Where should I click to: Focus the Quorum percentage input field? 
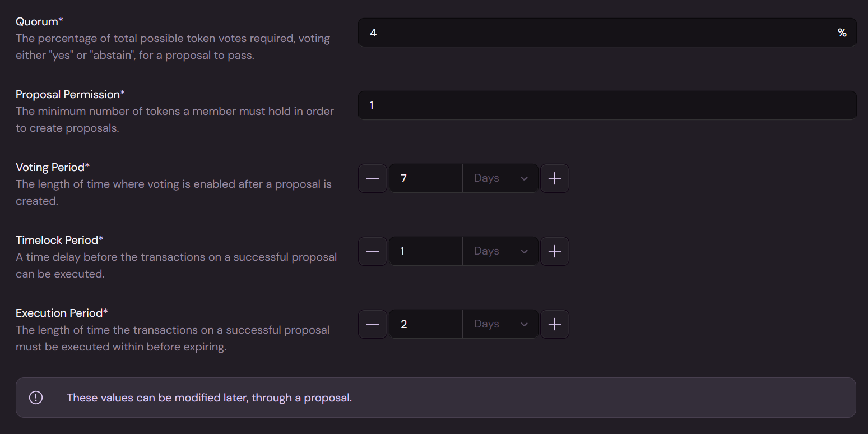pyautogui.click(x=594, y=33)
